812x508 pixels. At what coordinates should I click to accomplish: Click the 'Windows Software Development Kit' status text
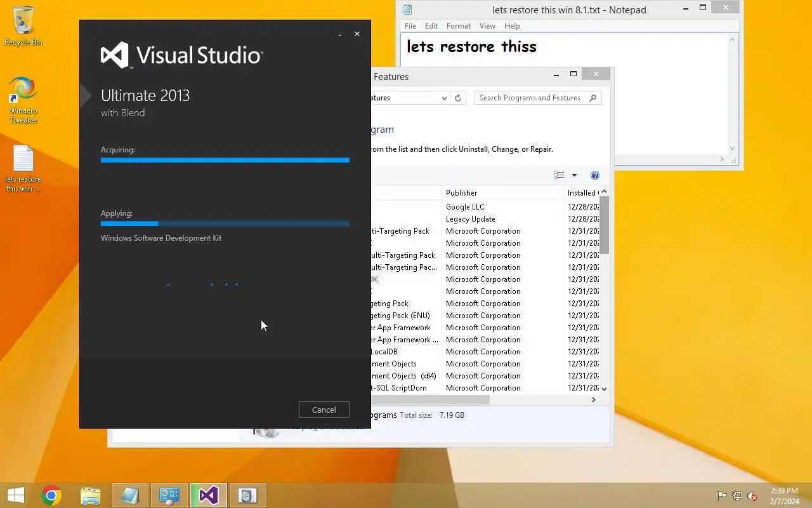click(x=161, y=238)
